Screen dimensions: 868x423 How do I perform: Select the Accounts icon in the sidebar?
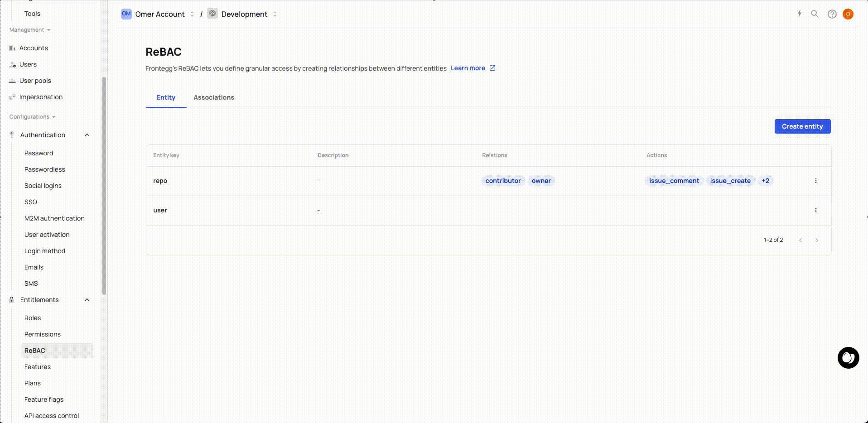click(x=12, y=48)
